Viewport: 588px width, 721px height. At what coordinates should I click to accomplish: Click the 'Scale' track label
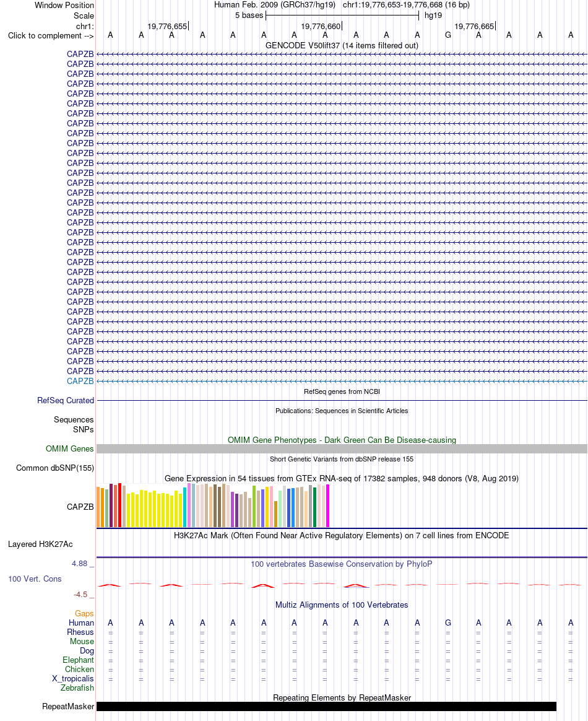pos(84,15)
